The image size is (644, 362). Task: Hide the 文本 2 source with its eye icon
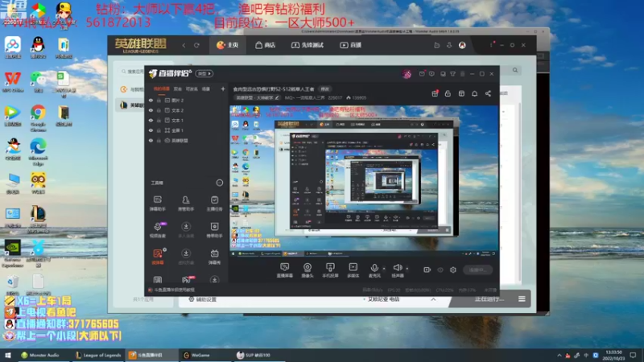point(151,110)
